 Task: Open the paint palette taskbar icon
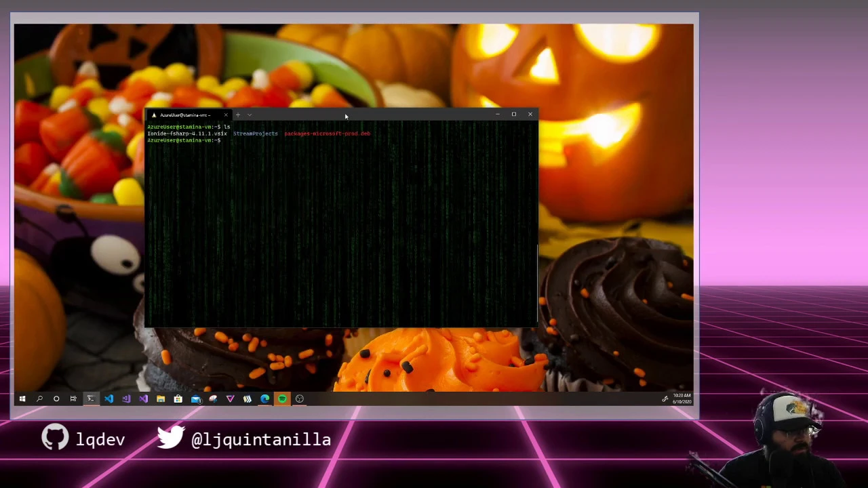[213, 399]
